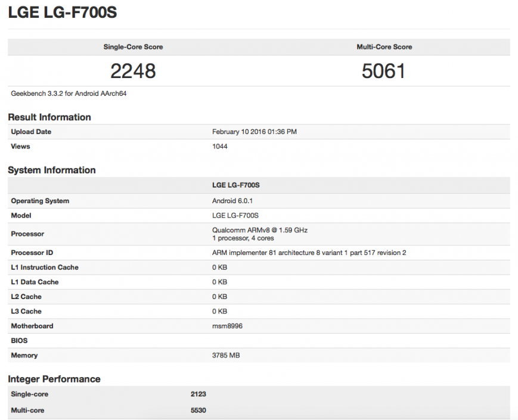The width and height of the screenshot is (518, 420).
Task: Select the Single-Core Score heading
Action: point(133,47)
